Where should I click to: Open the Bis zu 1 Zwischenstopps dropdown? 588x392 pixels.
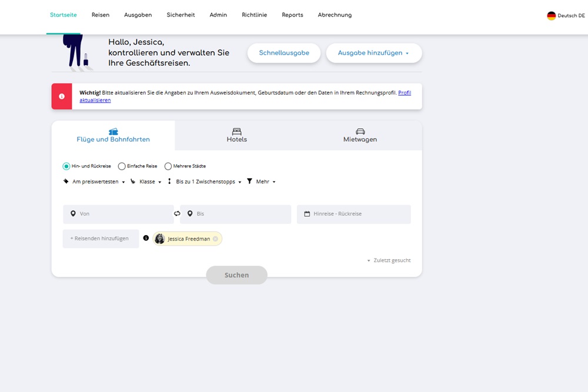tap(205, 182)
